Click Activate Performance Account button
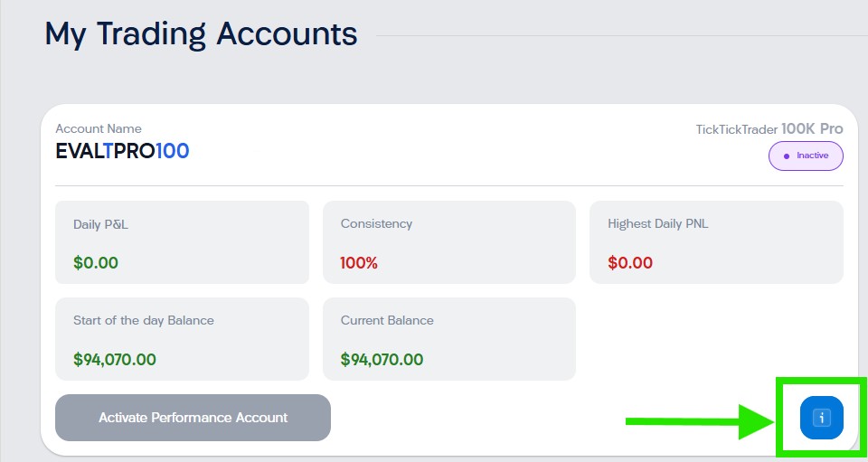This screenshot has width=868, height=462. [x=193, y=418]
